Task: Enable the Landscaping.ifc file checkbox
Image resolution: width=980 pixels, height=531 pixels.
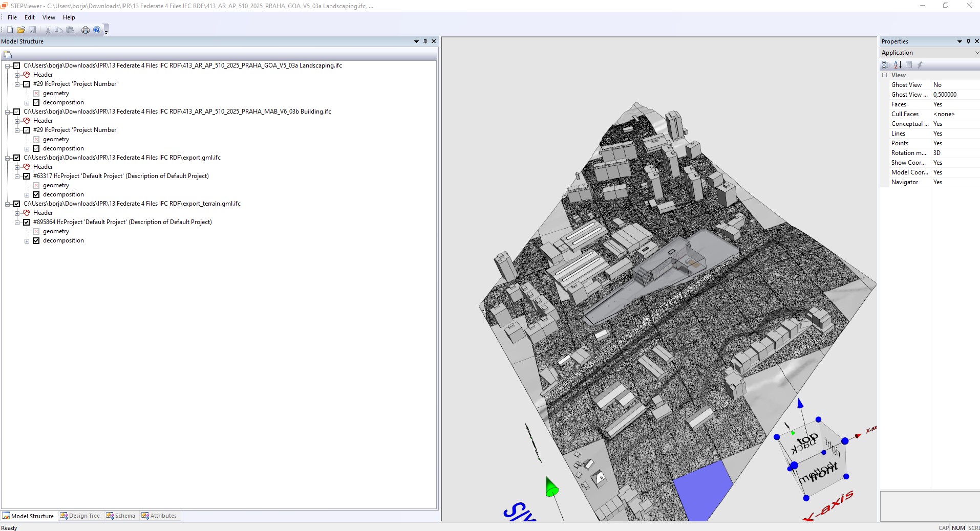Action: point(17,65)
